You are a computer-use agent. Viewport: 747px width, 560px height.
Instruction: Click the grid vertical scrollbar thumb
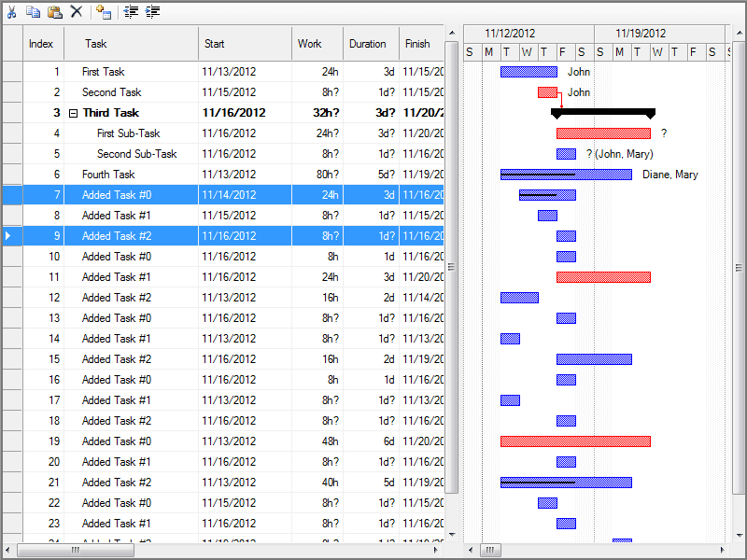coord(452,267)
